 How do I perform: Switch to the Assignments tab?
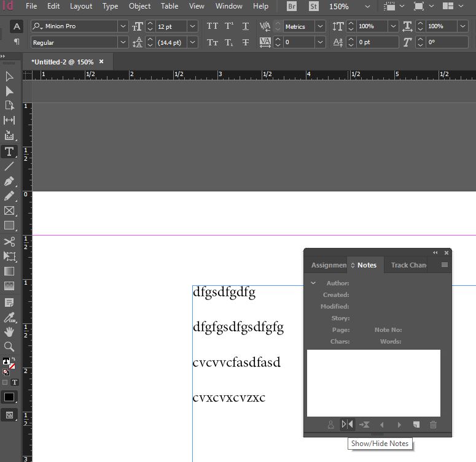click(x=329, y=265)
